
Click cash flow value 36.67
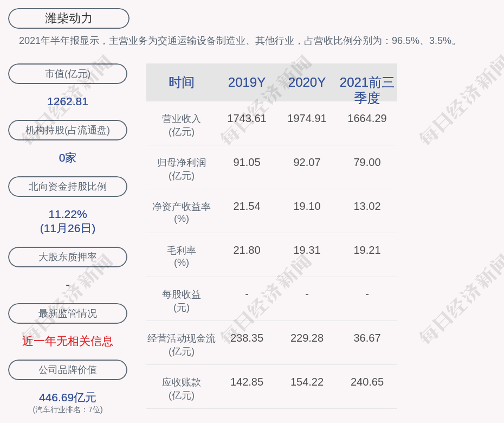(x=367, y=338)
